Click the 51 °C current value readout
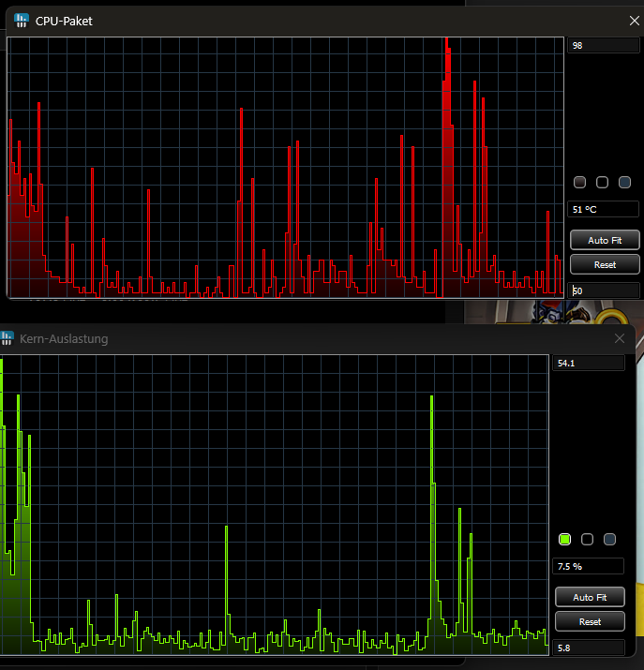 pyautogui.click(x=603, y=209)
